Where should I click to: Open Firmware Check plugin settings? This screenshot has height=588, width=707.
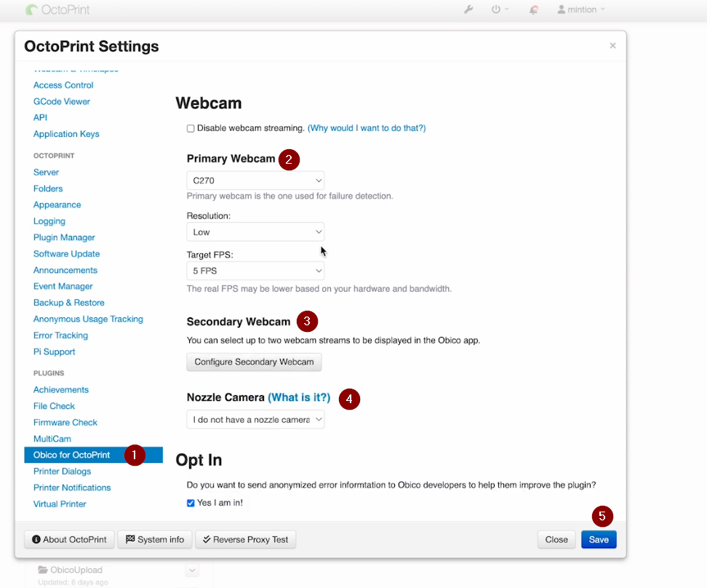click(65, 422)
